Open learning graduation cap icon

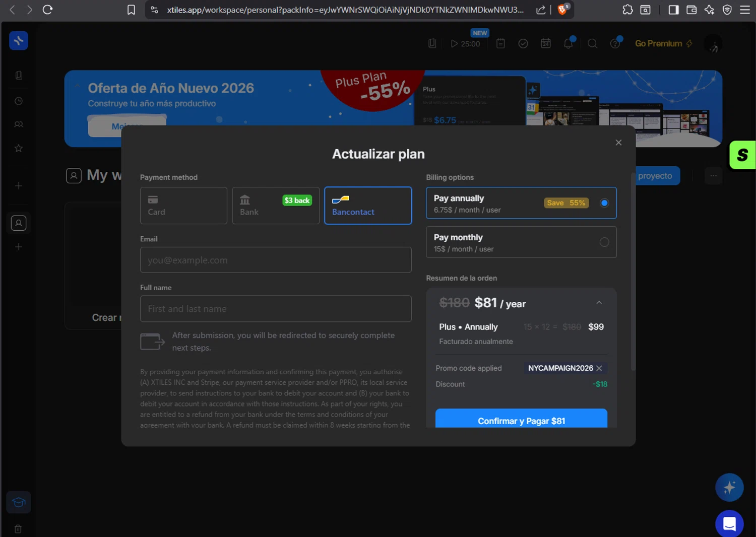[x=19, y=502]
